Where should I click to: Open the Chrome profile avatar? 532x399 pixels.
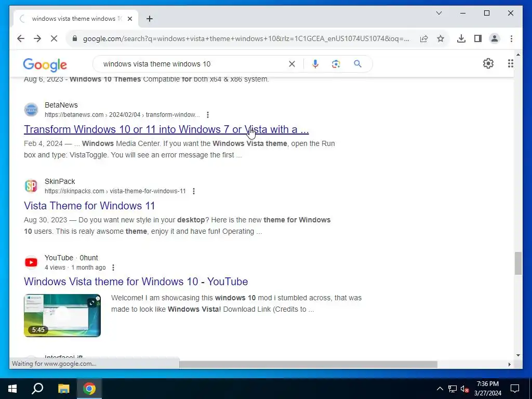pyautogui.click(x=495, y=38)
